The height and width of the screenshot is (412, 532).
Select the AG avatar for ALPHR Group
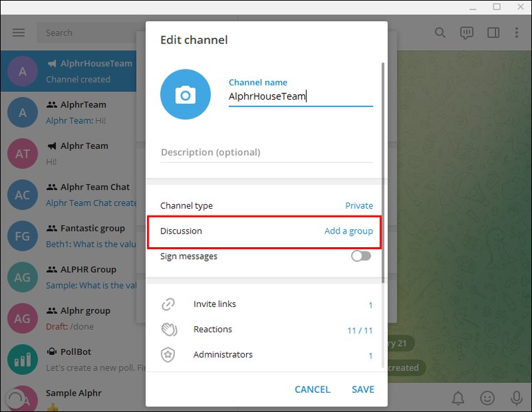coord(23,277)
